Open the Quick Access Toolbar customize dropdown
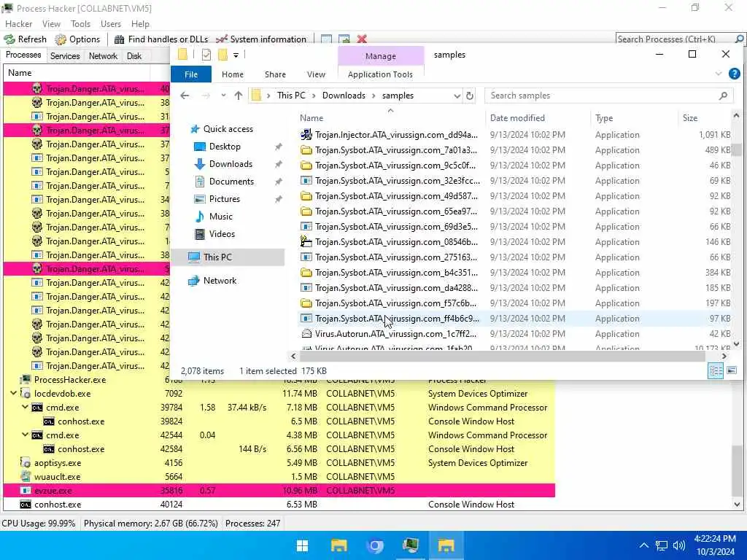 tap(236, 55)
